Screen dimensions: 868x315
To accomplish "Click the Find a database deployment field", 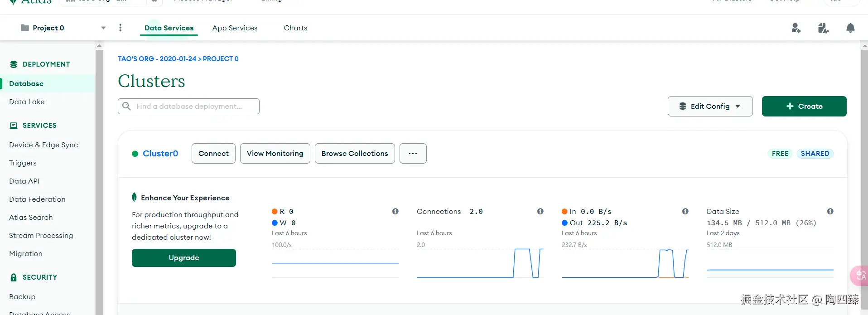I will coord(188,106).
